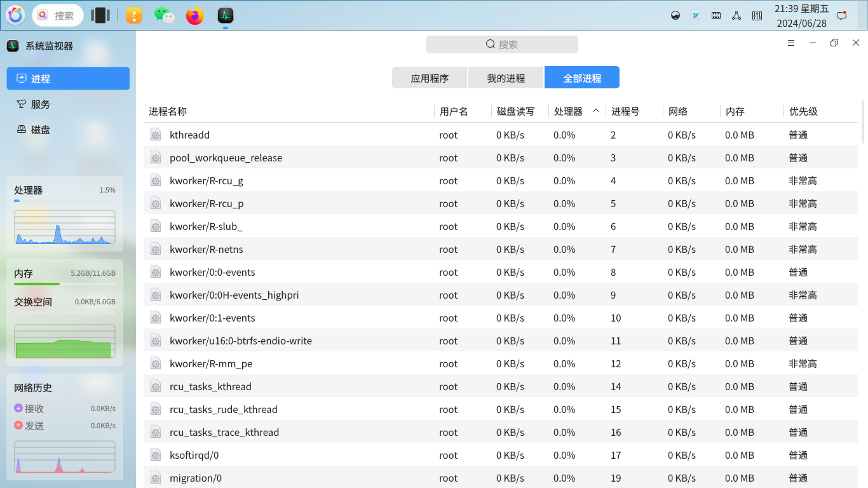Open WeChat from the dock
Screen dimensions: 868x488
[x=164, y=15]
